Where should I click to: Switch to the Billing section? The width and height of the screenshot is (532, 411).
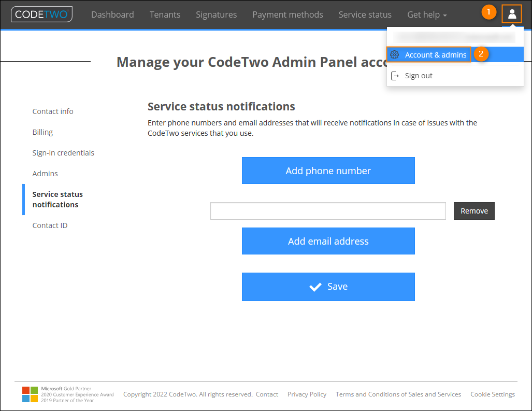[42, 132]
